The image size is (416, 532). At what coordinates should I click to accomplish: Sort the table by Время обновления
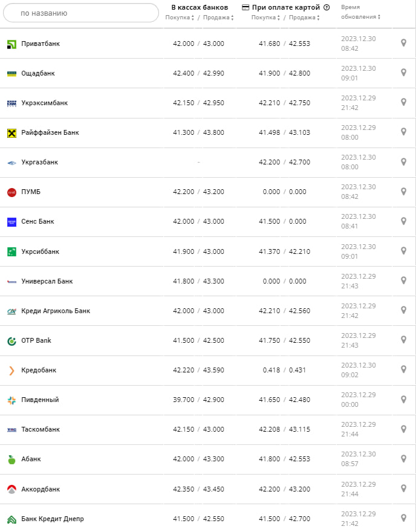pyautogui.click(x=360, y=17)
